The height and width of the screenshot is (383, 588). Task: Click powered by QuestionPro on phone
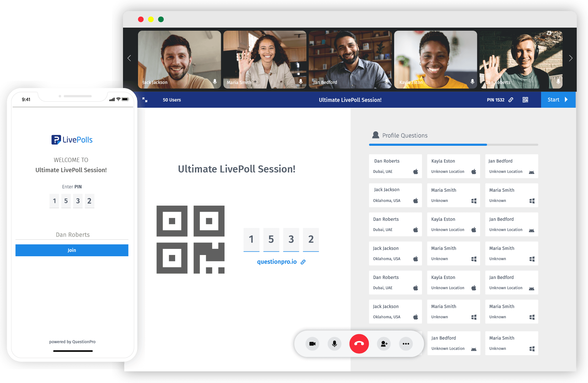pyautogui.click(x=72, y=342)
